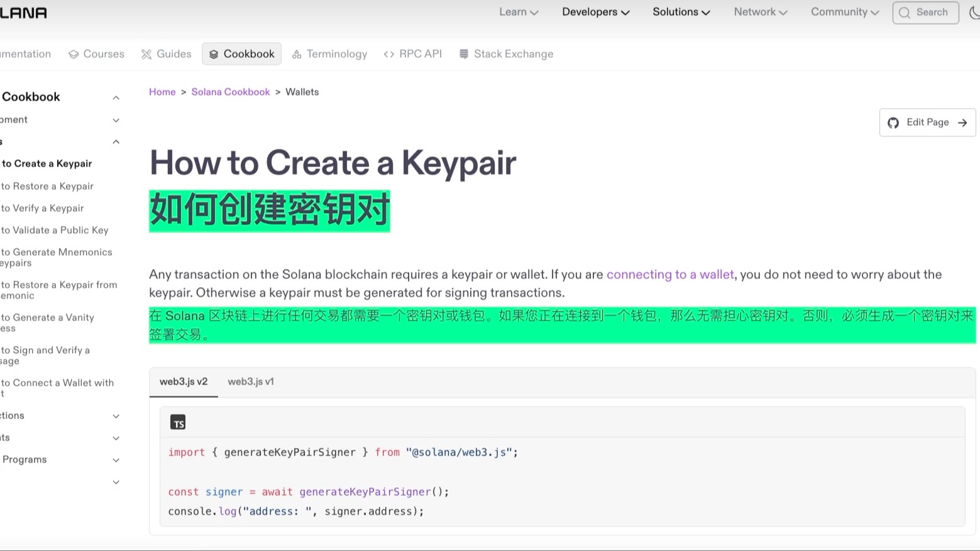980x551 pixels.
Task: Click the console.log address code line
Action: tap(296, 511)
